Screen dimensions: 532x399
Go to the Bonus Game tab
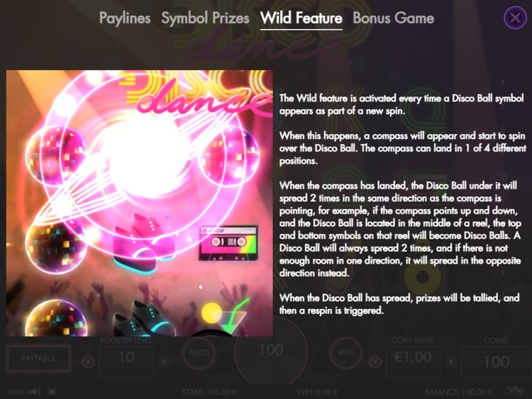(x=393, y=18)
